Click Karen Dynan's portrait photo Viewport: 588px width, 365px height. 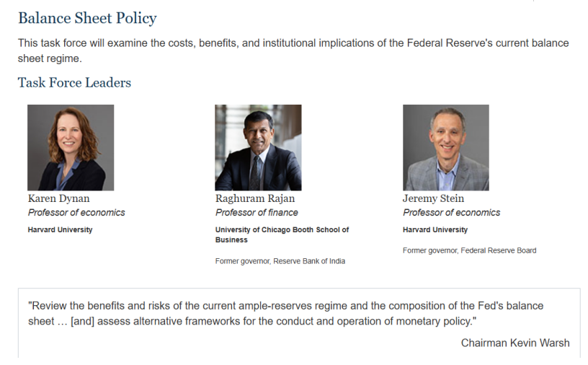pyautogui.click(x=71, y=148)
